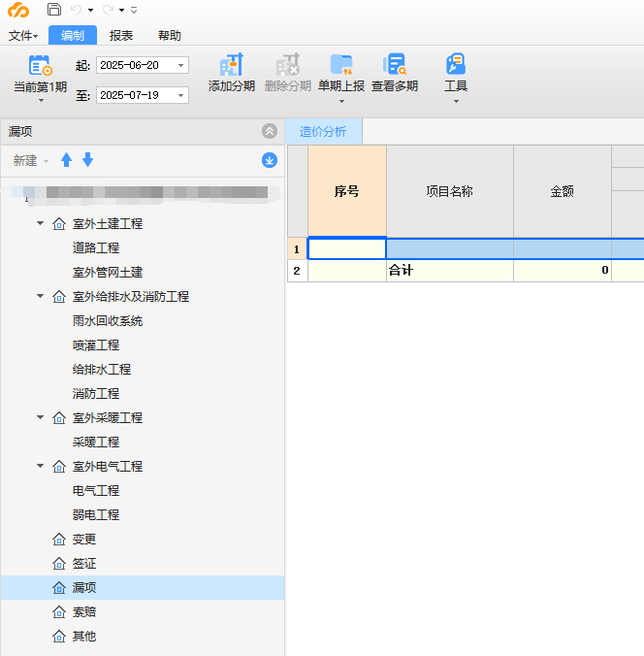Select the 室外给排水及消防工程 house icon
This screenshot has height=656, width=644.
[x=59, y=297]
